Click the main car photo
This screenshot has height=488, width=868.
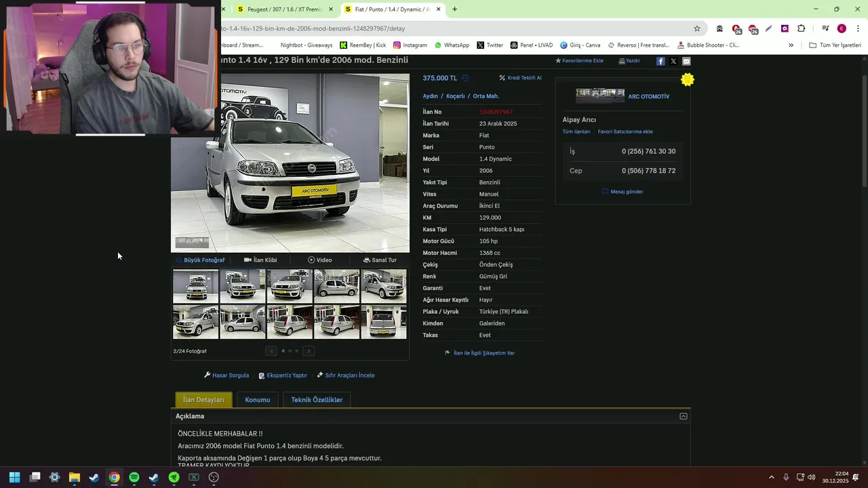(290, 163)
